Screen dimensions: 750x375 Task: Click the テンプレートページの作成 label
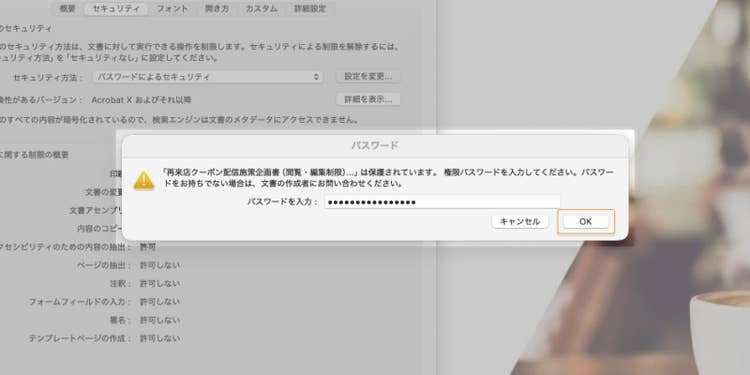[x=79, y=338]
